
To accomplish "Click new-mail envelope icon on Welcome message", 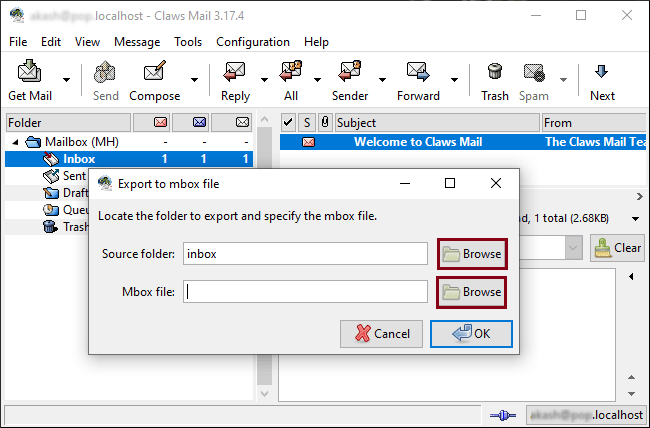I will point(308,142).
